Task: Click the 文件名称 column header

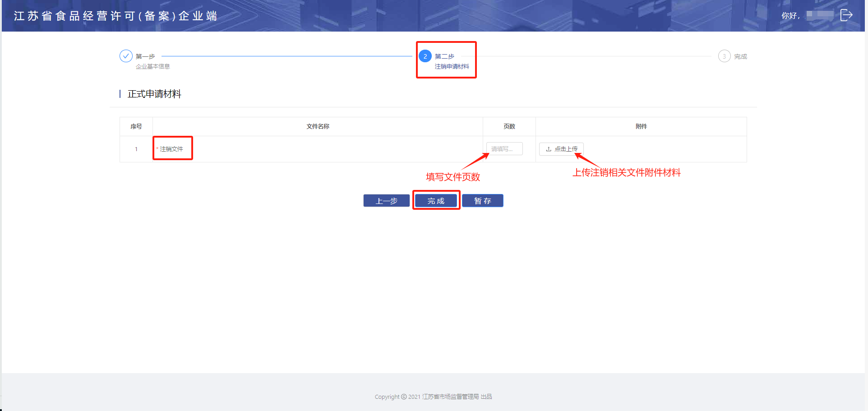Action: 318,126
